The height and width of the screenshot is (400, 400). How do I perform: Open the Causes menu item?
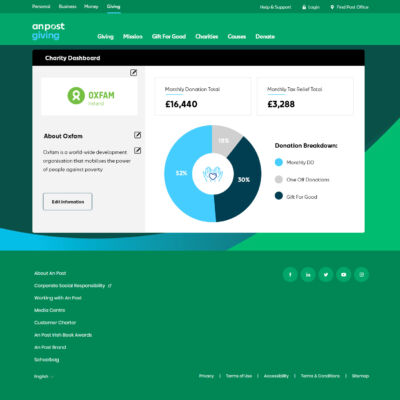coord(237,37)
